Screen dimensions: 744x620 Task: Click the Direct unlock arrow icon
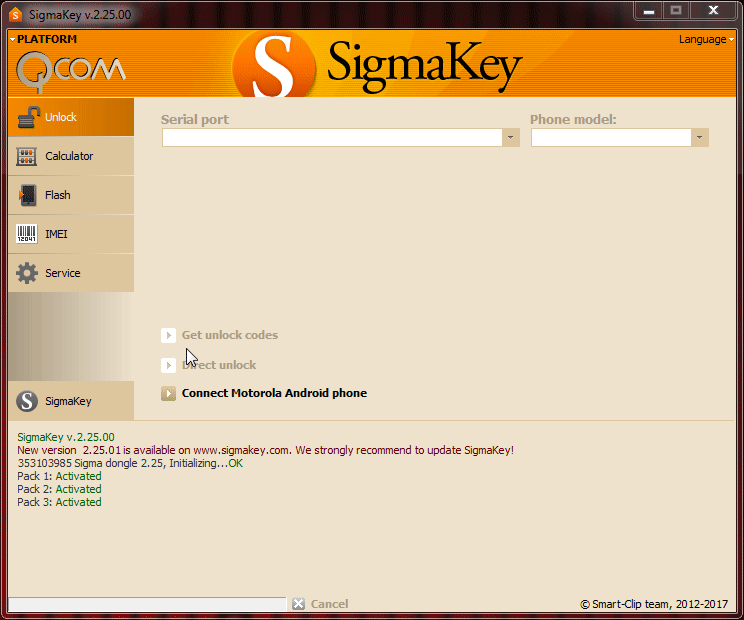[x=168, y=365]
